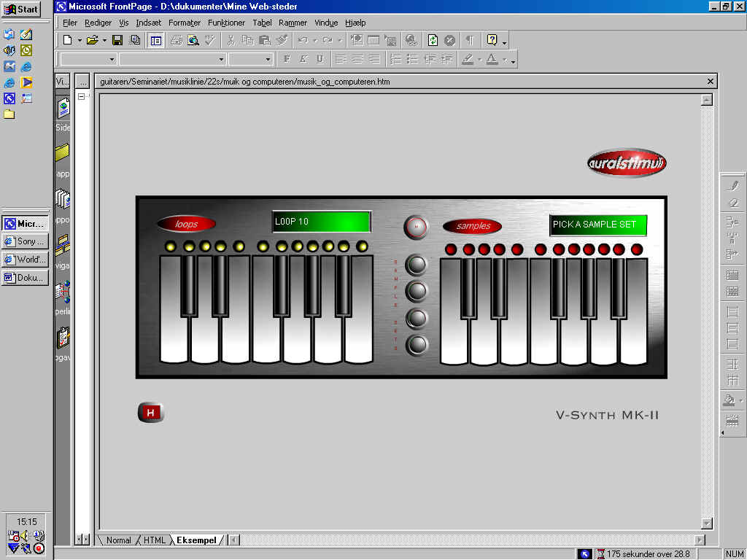
Task: Toggle the first yellow loop light
Action: (x=171, y=246)
